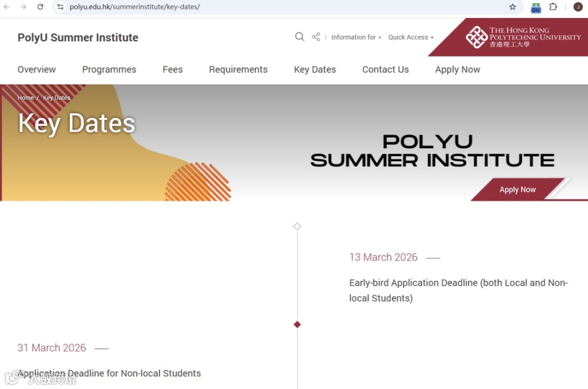This screenshot has height=389, width=588.
Task: Click the outlined diamond timeline marker
Action: pos(297,226)
